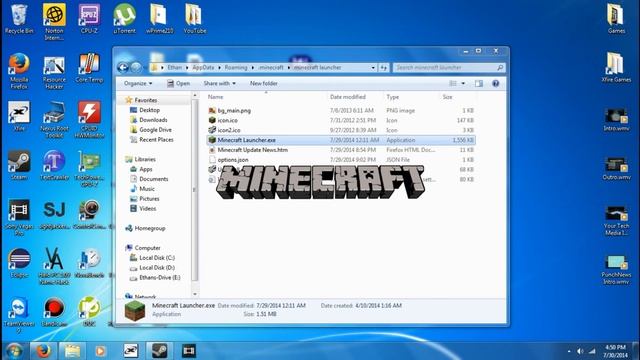The width and height of the screenshot is (640, 360).
Task: Open Downloads under Favorites
Action: pos(149,120)
